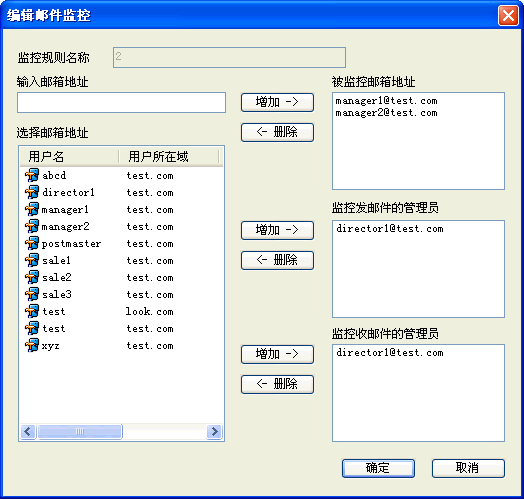Click the sale3 user icon
Image resolution: width=524 pixels, height=499 pixels.
click(x=32, y=294)
